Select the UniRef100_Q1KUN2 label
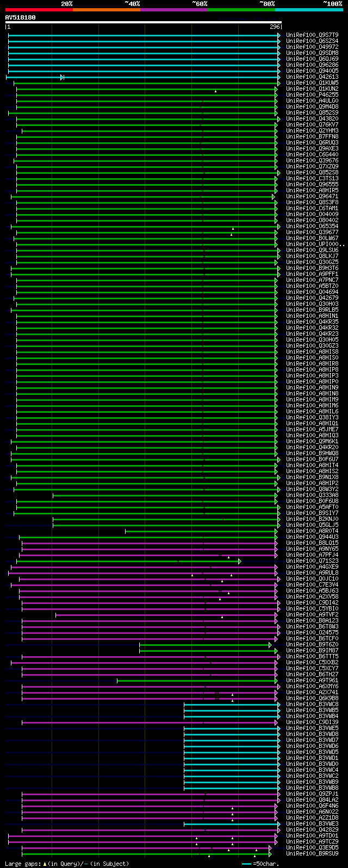Screen dimensions: 348x868 coord(312,89)
